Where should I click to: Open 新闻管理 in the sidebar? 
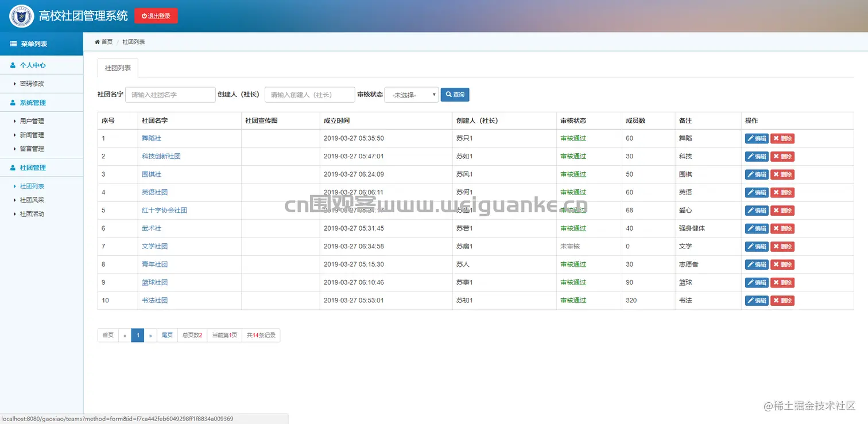[32, 135]
